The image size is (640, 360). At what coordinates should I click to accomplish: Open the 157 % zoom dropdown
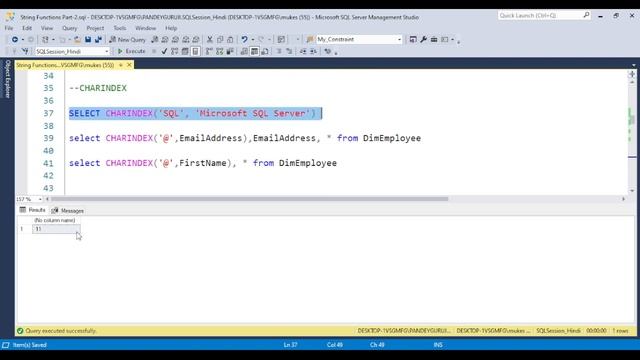pos(40,199)
